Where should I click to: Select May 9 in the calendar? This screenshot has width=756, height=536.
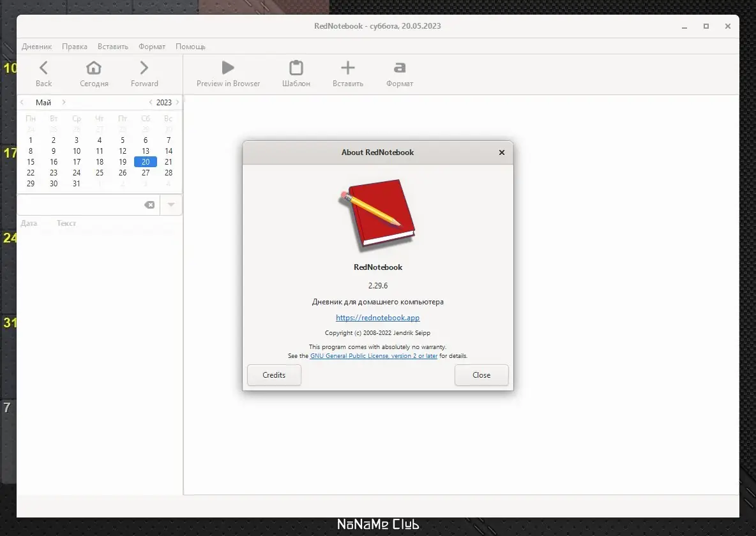click(x=54, y=151)
